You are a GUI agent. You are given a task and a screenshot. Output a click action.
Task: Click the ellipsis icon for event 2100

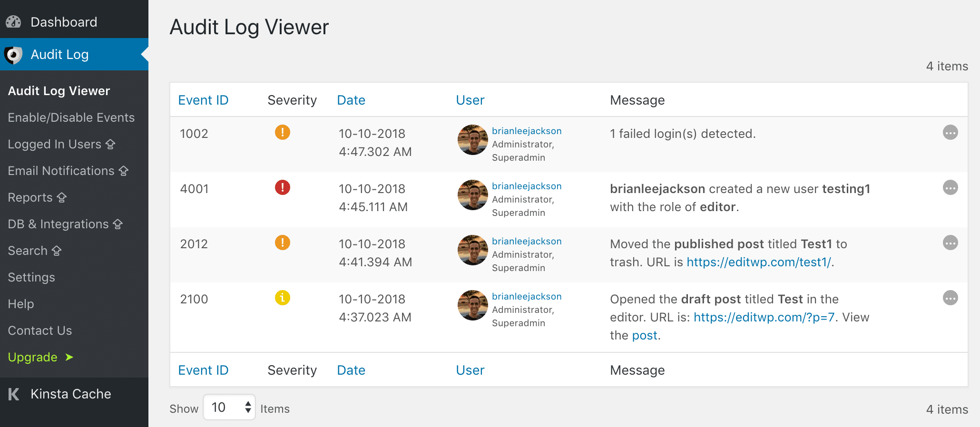coord(950,298)
